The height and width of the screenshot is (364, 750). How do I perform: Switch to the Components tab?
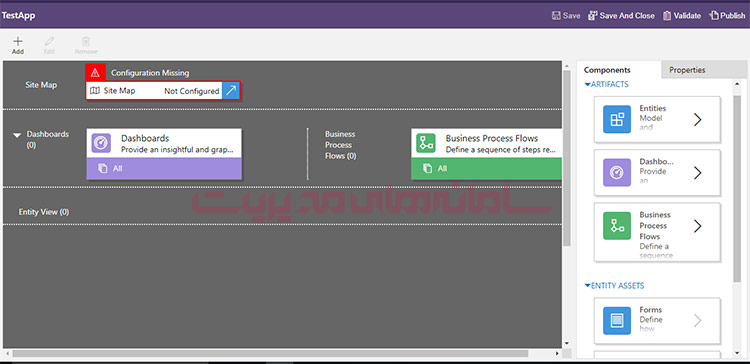619,70
